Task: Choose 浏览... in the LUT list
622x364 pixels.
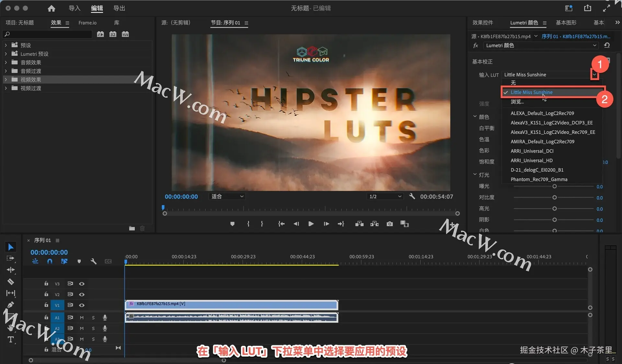Action: coord(517,102)
